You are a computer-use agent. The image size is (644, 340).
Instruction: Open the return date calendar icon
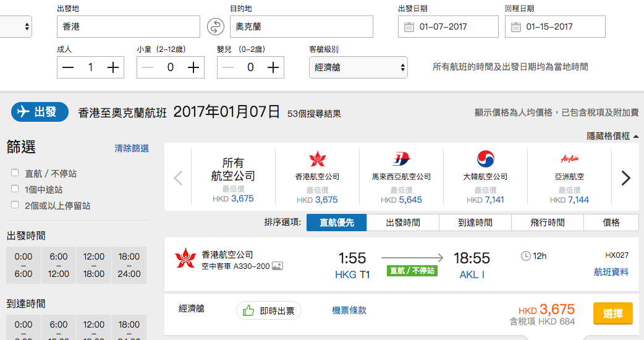point(516,27)
